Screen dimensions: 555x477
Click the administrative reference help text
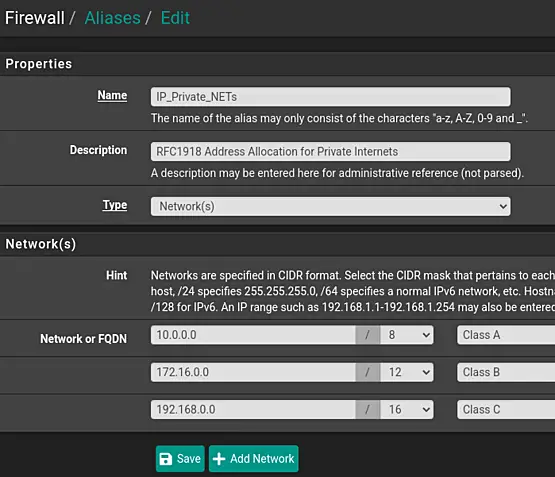[x=337, y=173]
